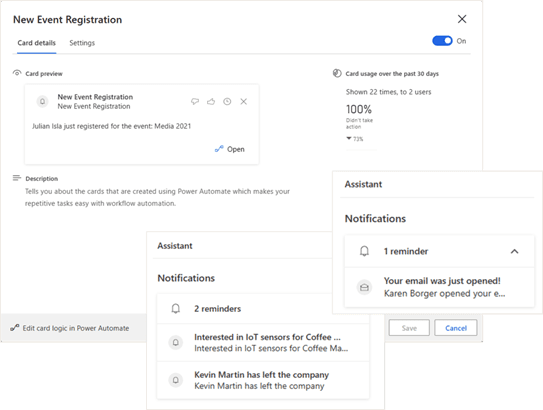Click the Save button

click(409, 328)
